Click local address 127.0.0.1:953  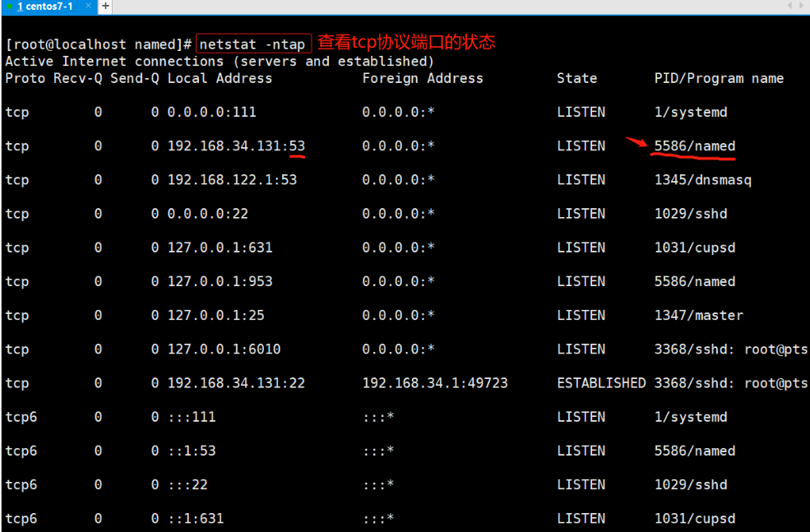click(x=220, y=281)
